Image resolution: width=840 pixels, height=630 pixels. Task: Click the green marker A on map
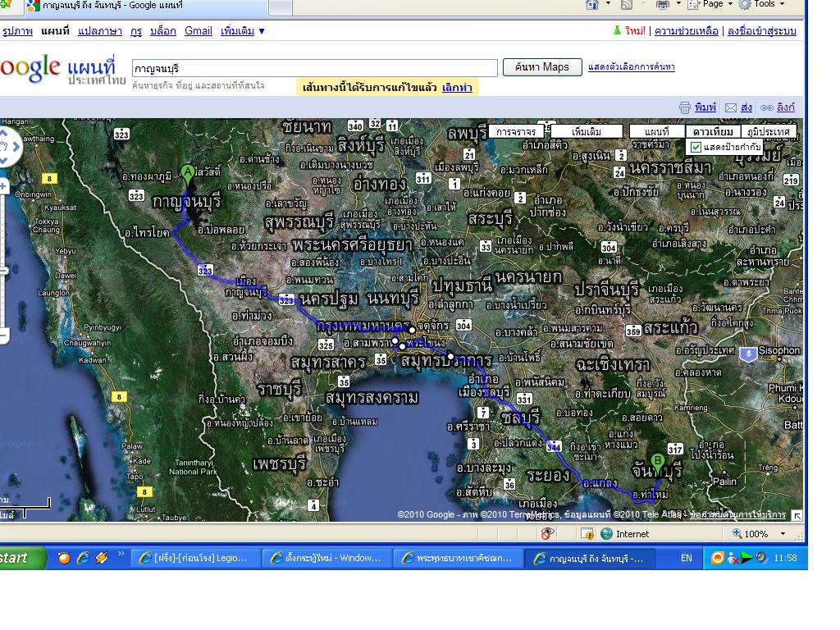click(187, 172)
